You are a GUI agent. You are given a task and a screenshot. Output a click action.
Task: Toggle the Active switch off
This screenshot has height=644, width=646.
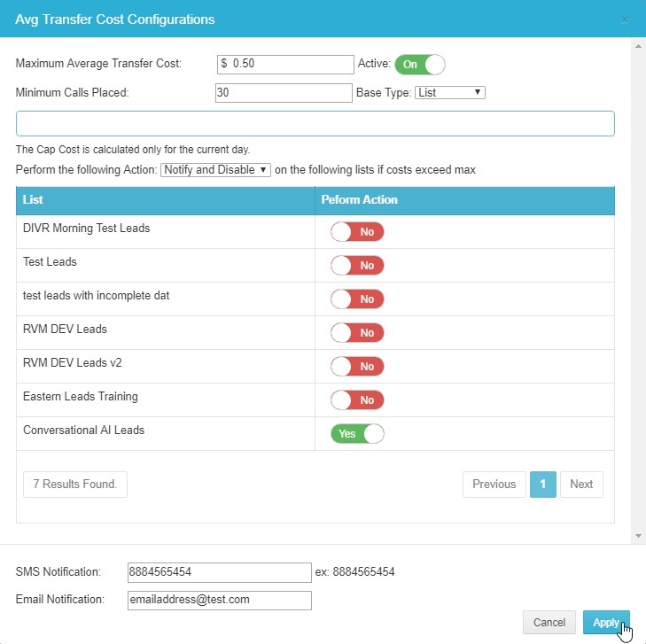420,65
